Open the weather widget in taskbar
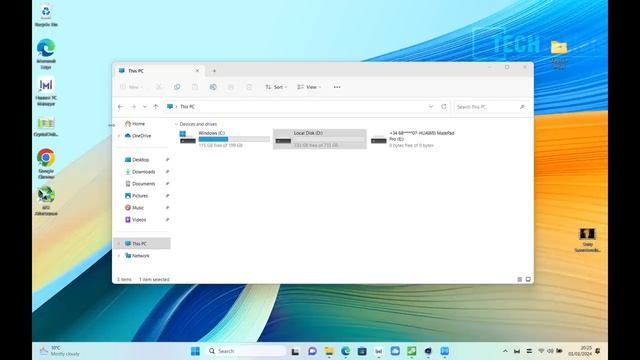 (60, 351)
